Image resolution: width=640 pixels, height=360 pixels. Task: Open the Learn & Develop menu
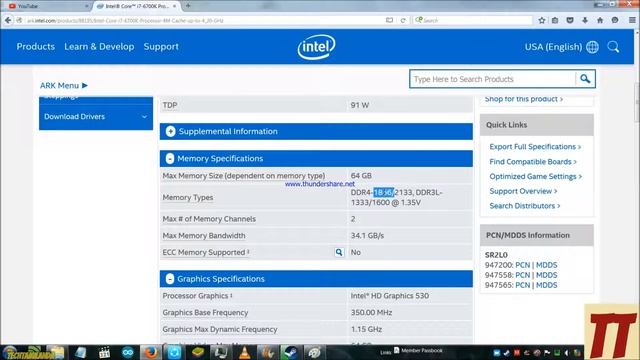click(x=99, y=47)
